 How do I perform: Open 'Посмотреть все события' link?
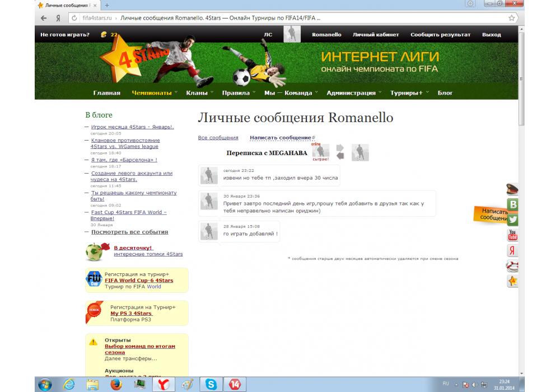pos(129,232)
